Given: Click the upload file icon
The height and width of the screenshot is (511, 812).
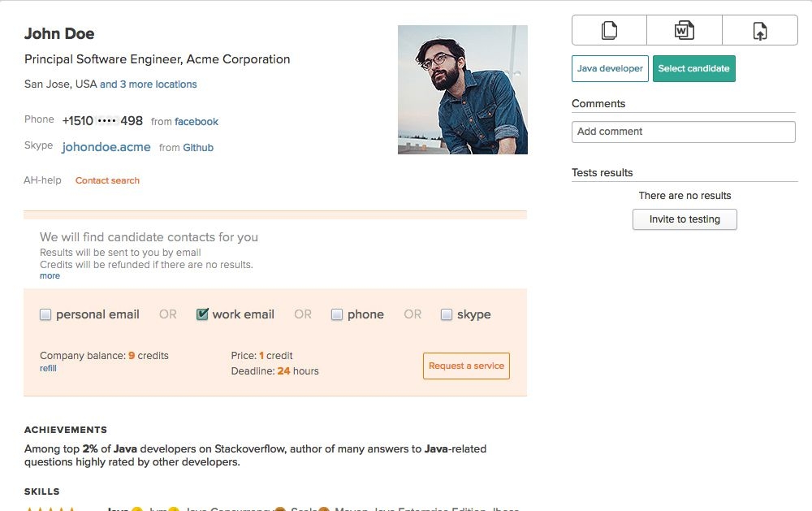Looking at the screenshot, I should (x=760, y=31).
